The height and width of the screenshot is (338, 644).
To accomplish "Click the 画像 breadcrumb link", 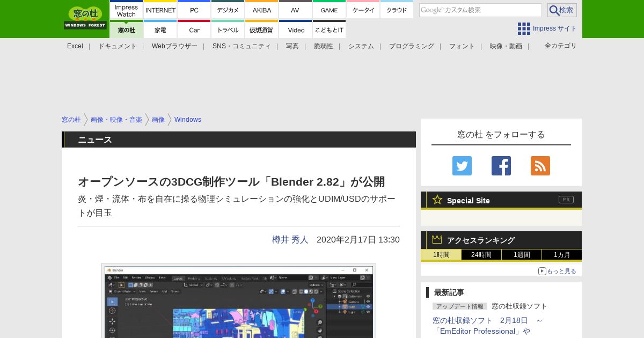I will tap(158, 120).
